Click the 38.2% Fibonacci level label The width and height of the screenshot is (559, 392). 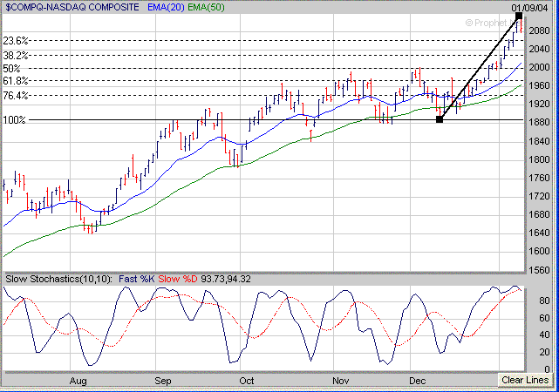tap(16, 55)
